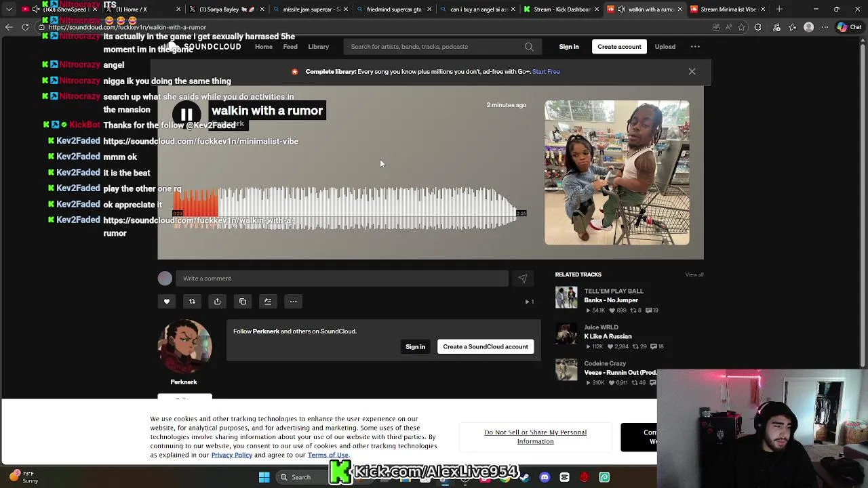View all related tracks

click(x=694, y=274)
